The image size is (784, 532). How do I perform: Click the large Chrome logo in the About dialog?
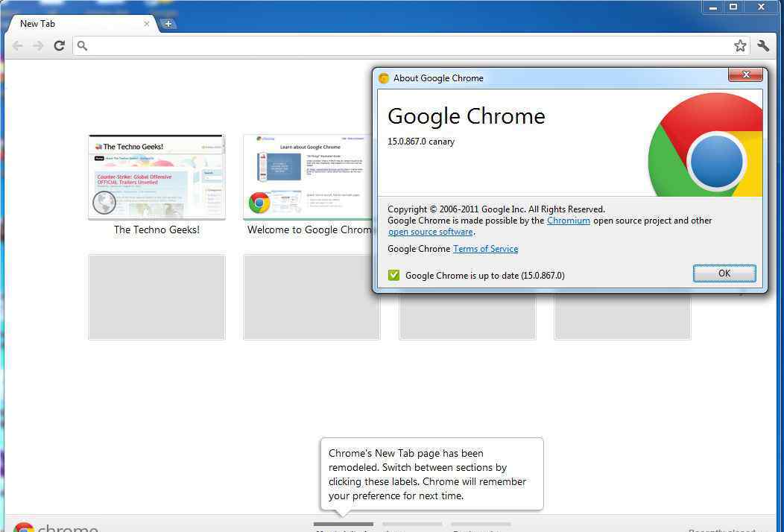coord(706,145)
